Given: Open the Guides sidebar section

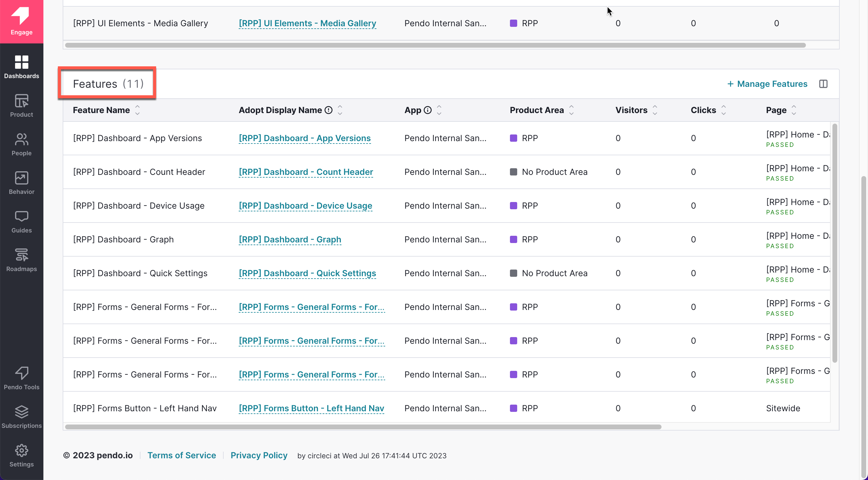Looking at the screenshot, I should pos(22,222).
